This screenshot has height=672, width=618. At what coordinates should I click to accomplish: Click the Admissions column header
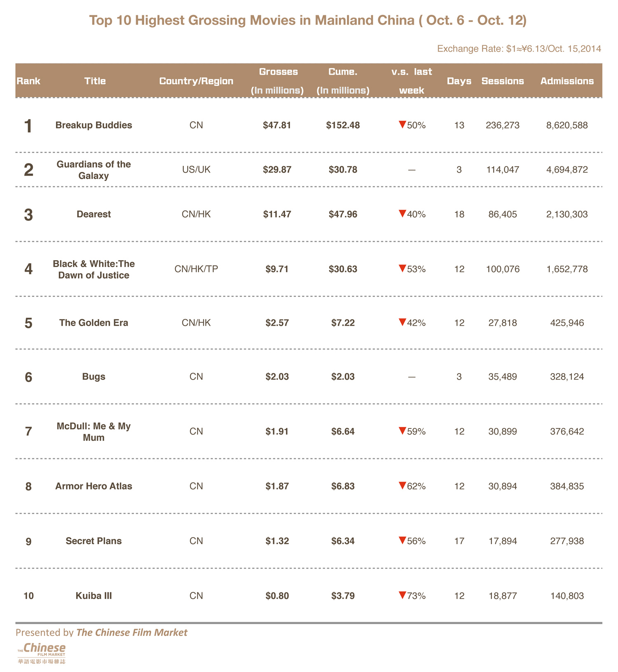567,81
